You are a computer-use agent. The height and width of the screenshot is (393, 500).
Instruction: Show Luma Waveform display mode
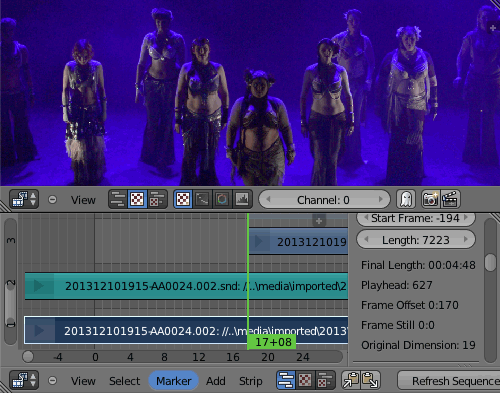pyautogui.click(x=202, y=199)
